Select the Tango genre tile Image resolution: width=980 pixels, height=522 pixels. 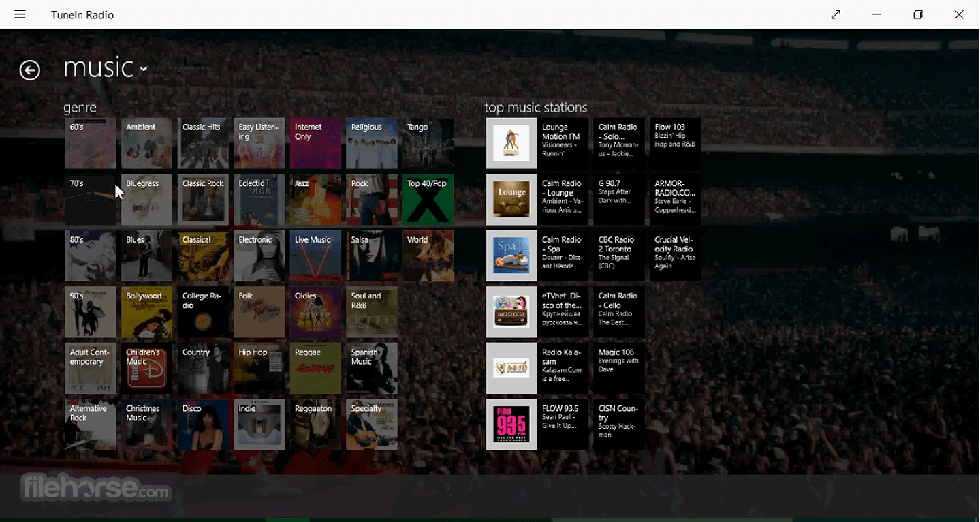pos(428,143)
